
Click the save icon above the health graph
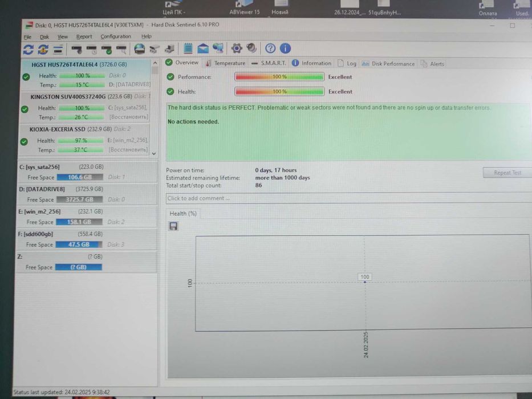173,226
